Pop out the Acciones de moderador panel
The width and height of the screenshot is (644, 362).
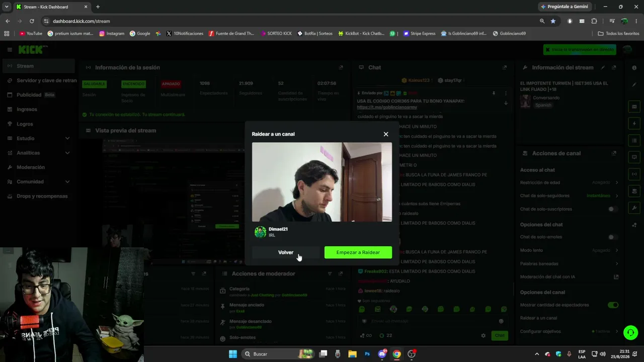341,274
